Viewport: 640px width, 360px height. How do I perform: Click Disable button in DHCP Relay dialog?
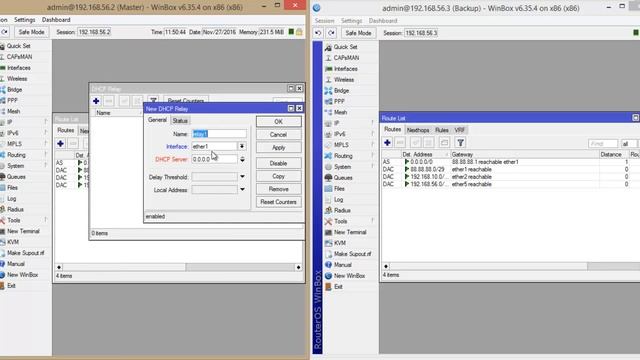coord(278,163)
